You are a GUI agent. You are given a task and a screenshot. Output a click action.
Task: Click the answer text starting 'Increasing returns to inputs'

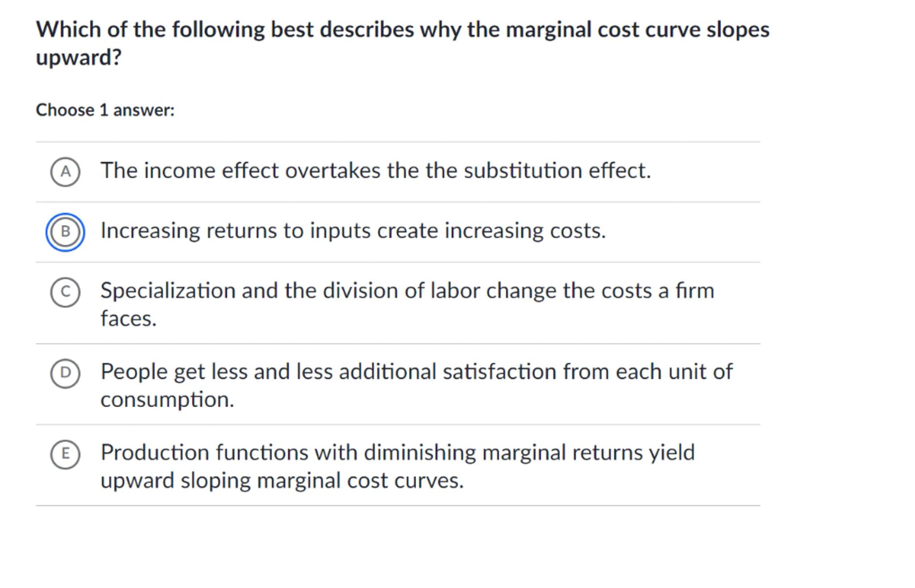[353, 231]
